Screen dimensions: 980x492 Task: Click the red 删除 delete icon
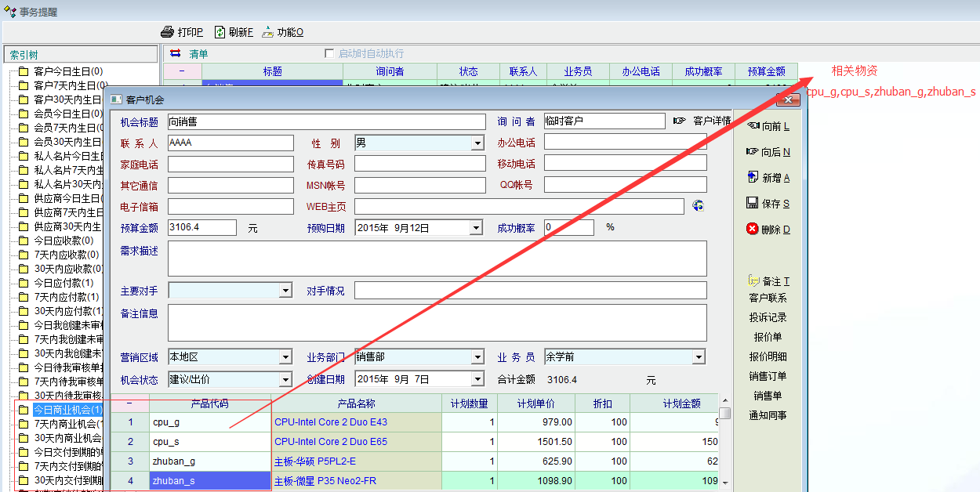point(753,230)
